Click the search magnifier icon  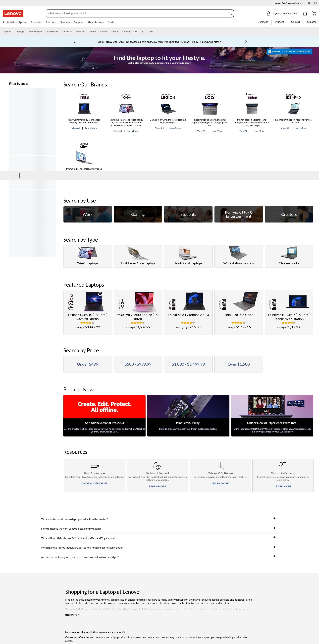(x=230, y=13)
